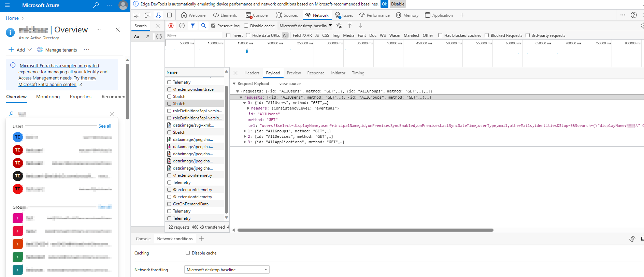Click See all users link
Screen dimensions: 644x277
pyautogui.click(x=105, y=126)
